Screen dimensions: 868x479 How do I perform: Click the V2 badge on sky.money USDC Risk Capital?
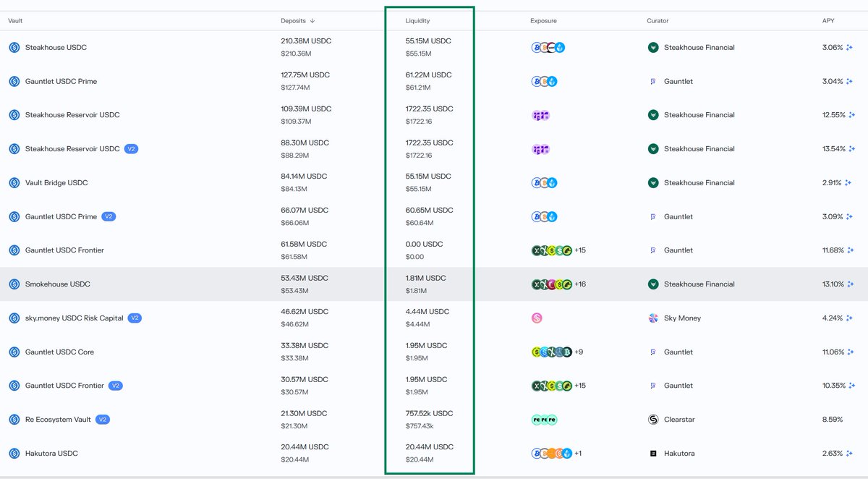click(x=135, y=318)
